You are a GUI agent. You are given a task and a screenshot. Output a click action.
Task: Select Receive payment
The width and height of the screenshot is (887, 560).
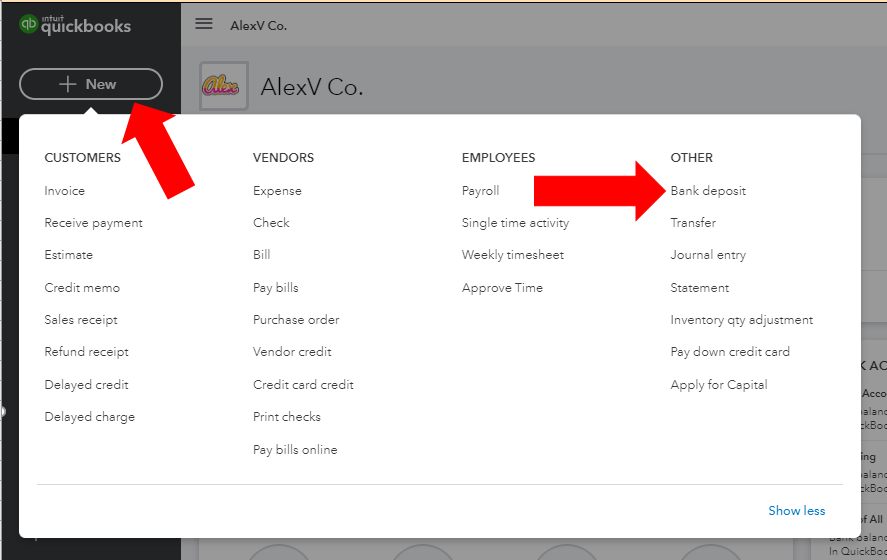(x=93, y=223)
